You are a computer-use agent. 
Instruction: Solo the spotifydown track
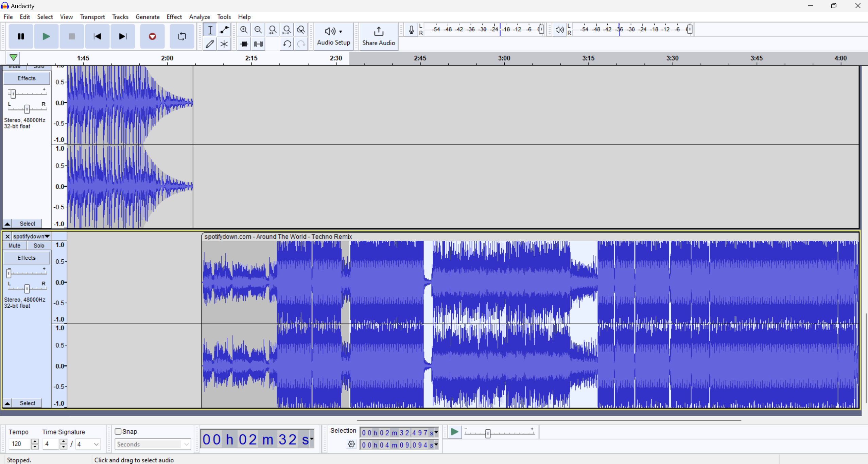tap(39, 245)
